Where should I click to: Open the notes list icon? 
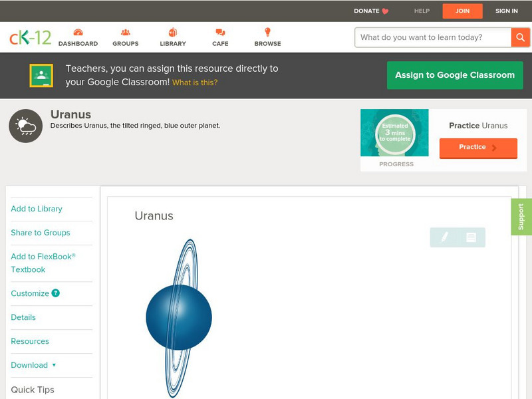(471, 237)
